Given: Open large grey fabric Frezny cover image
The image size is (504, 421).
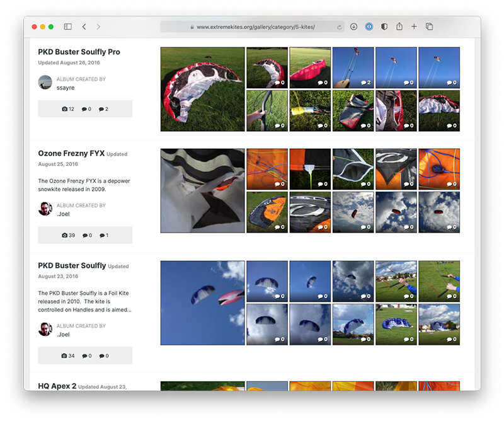Looking at the screenshot, I should (202, 191).
